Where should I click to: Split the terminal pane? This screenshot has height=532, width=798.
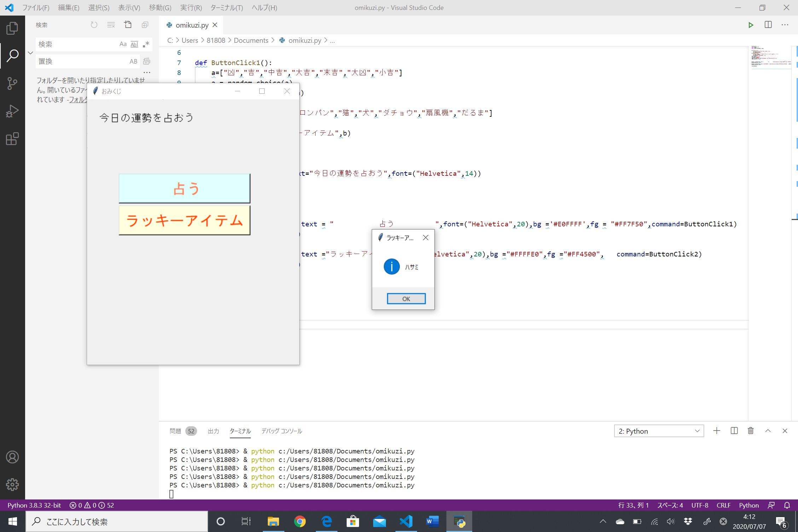[734, 431]
